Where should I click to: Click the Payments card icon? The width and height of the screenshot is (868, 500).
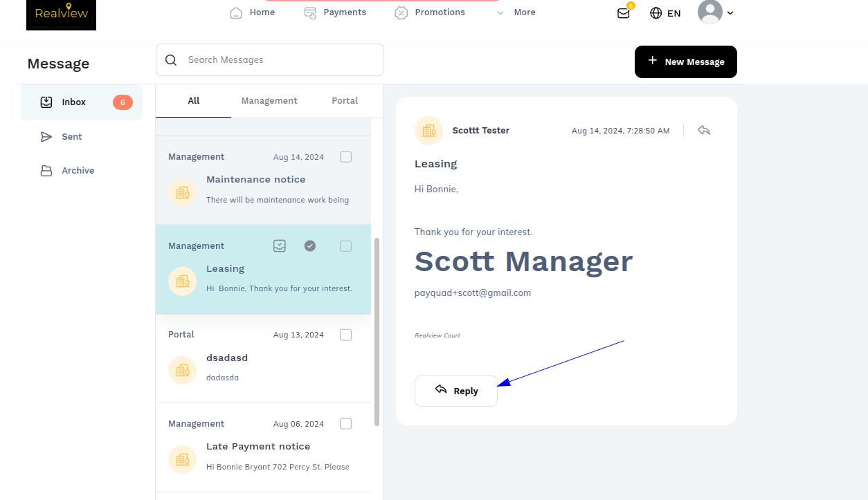(x=310, y=13)
